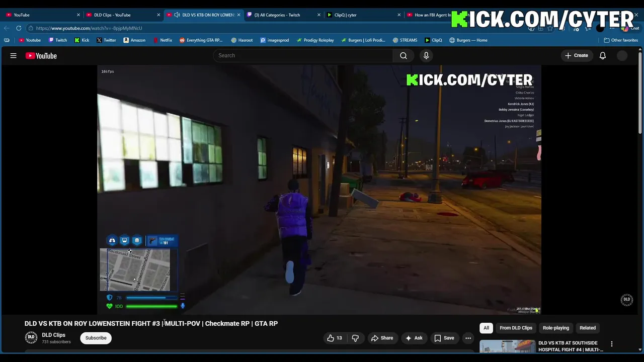Viewport: 644px width, 362px height.
Task: Open the account avatar menu
Action: (x=622, y=56)
